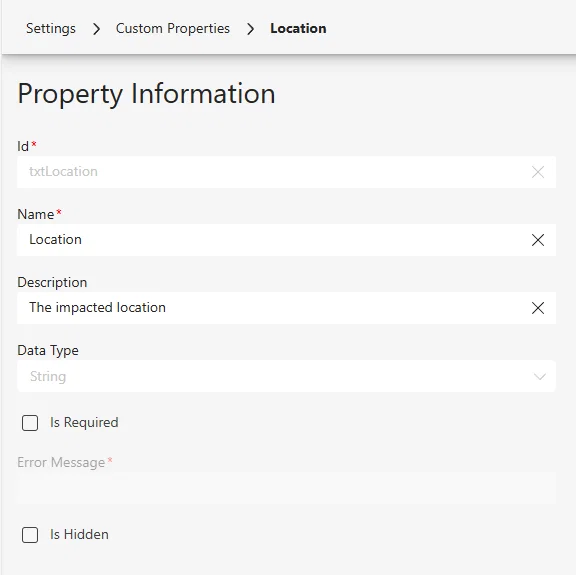Click inside the Name field containing Location

click(x=287, y=240)
